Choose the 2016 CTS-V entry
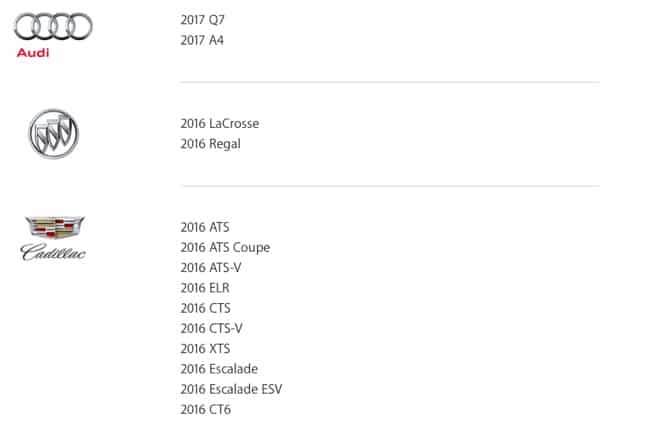The width and height of the screenshot is (666, 421). [x=211, y=328]
